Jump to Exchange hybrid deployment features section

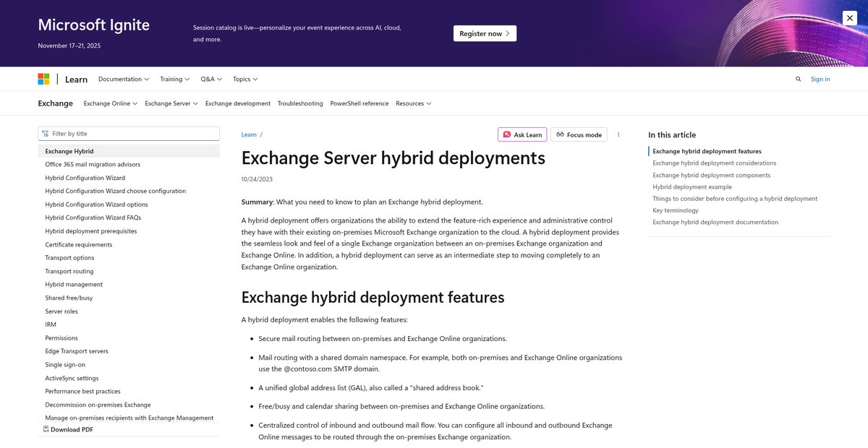click(707, 151)
